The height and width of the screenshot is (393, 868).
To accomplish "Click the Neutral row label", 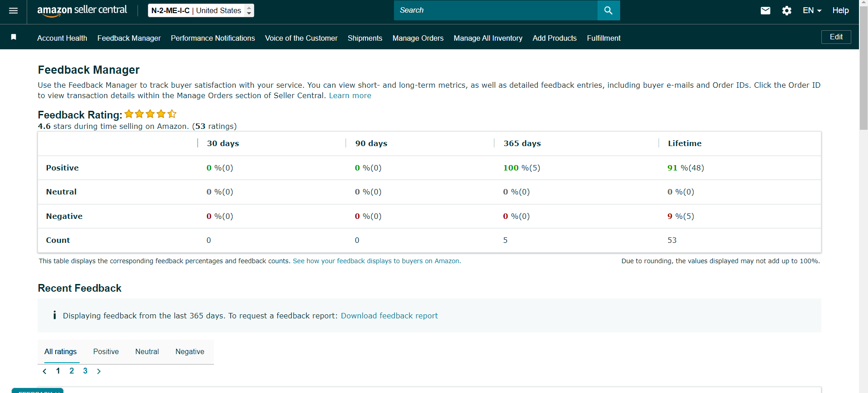I will click(62, 192).
